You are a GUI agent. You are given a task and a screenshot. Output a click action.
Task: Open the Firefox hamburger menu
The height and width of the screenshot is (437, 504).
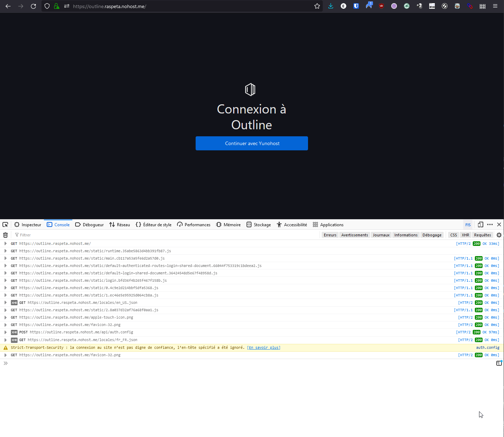pyautogui.click(x=495, y=6)
